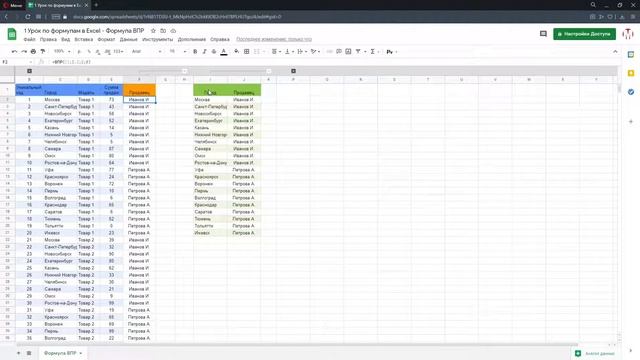The image size is (640, 360).
Task: Open the Инструменты menu
Action: point(158,40)
